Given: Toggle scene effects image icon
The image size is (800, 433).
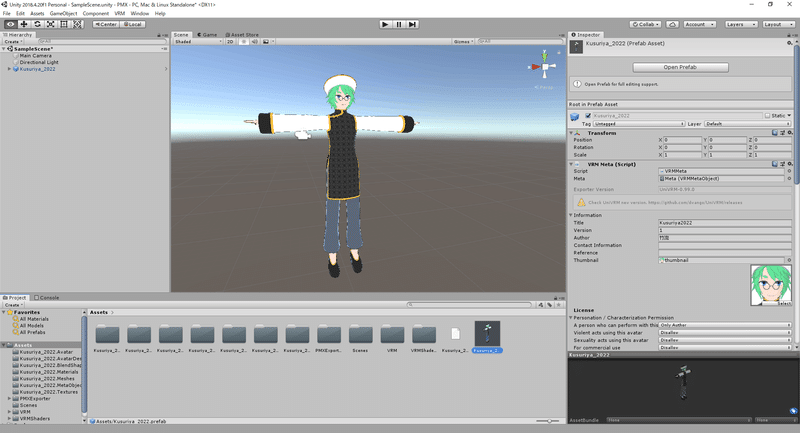Looking at the screenshot, I should pyautogui.click(x=266, y=41).
